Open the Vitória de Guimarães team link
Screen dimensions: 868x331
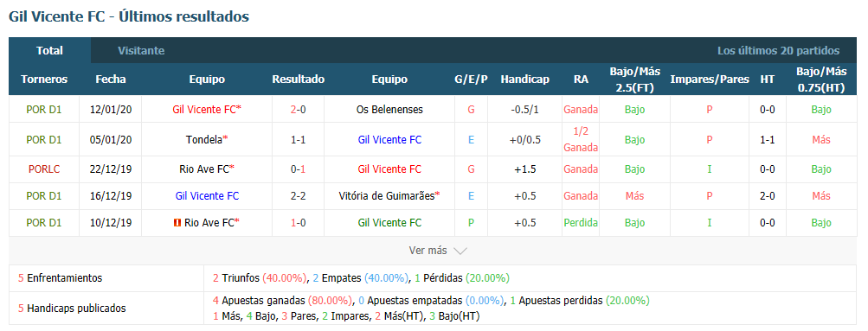(x=389, y=195)
